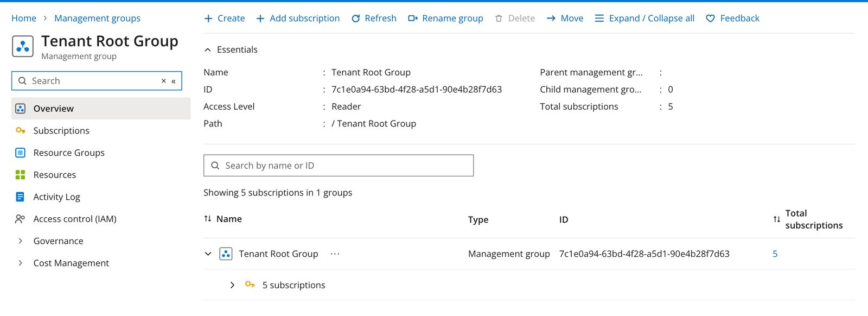Select the Essentials ID value 7c1e0a94-63bd-4f28-a5d1-90e4b28f7d63
This screenshot has height=316, width=868.
(417, 90)
